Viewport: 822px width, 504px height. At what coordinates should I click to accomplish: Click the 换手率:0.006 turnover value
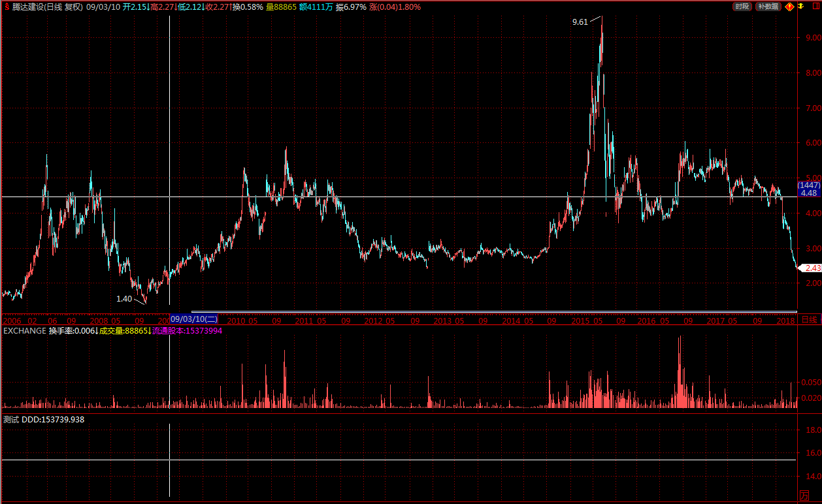(72, 331)
